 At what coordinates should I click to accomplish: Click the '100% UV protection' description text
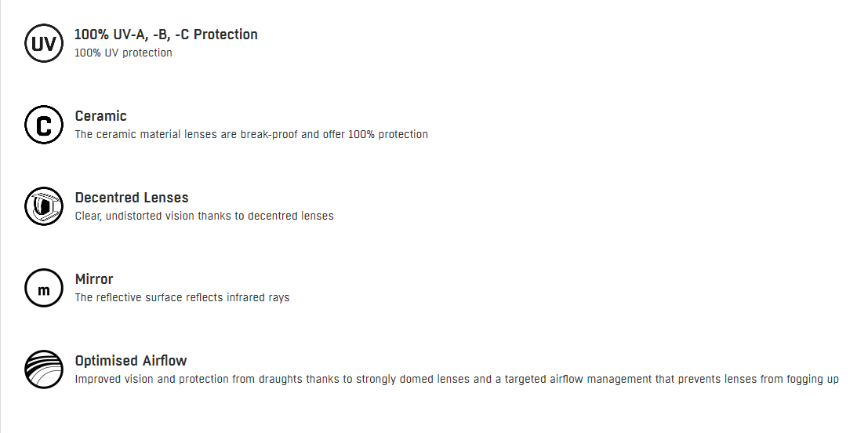pos(123,53)
